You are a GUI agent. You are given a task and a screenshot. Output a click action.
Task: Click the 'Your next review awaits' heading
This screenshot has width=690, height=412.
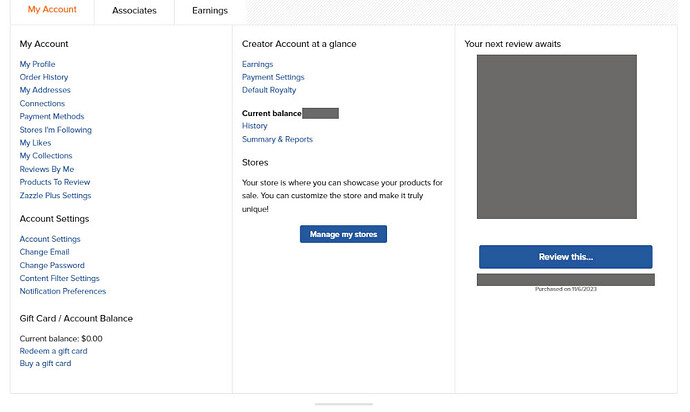tap(513, 44)
